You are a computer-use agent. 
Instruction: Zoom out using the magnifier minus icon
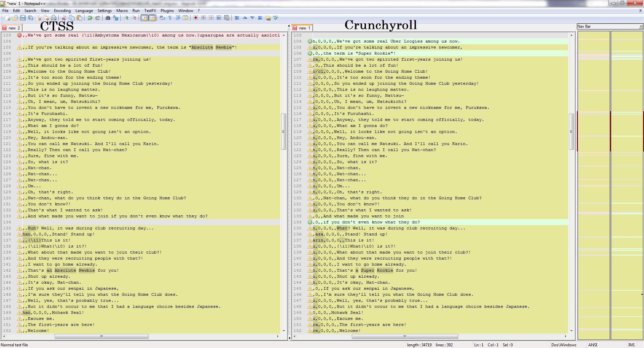coord(134,18)
